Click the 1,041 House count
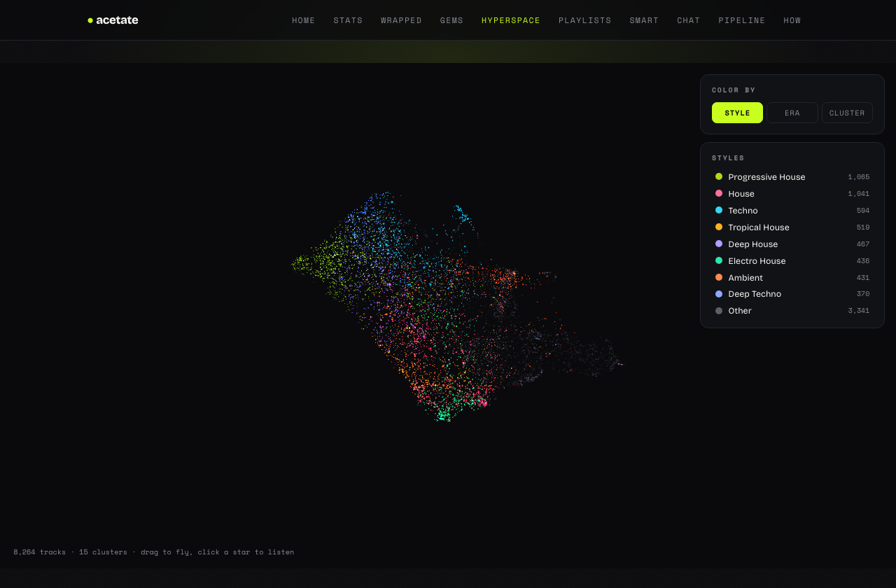Image resolution: width=896 pixels, height=588 pixels. 859,194
